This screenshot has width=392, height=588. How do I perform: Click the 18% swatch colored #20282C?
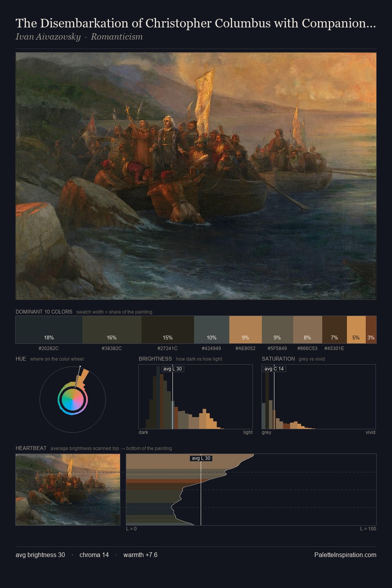click(x=49, y=330)
